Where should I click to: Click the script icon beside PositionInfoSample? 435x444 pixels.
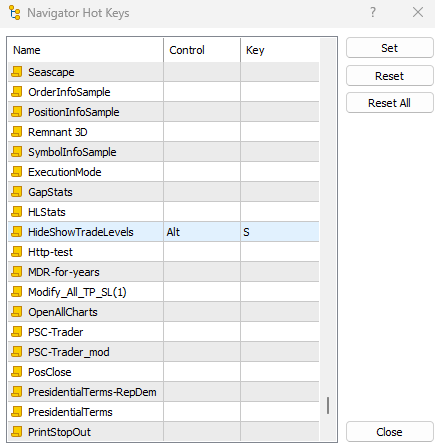pyautogui.click(x=17, y=112)
